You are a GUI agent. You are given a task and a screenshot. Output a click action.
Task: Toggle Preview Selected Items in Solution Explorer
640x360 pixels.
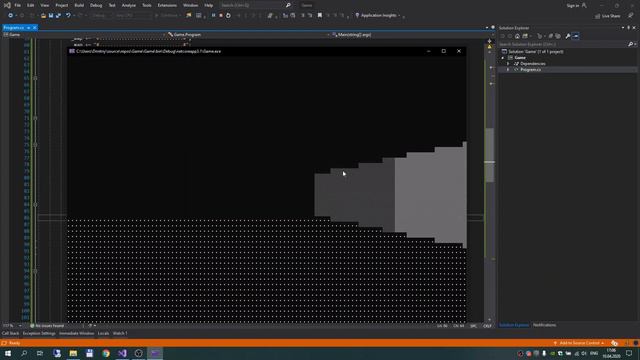576,36
